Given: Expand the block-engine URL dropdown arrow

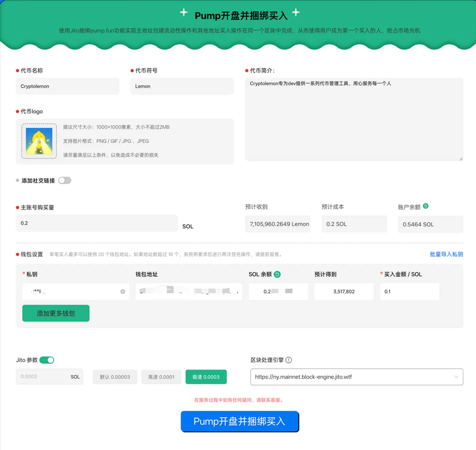Looking at the screenshot, I should (456, 377).
